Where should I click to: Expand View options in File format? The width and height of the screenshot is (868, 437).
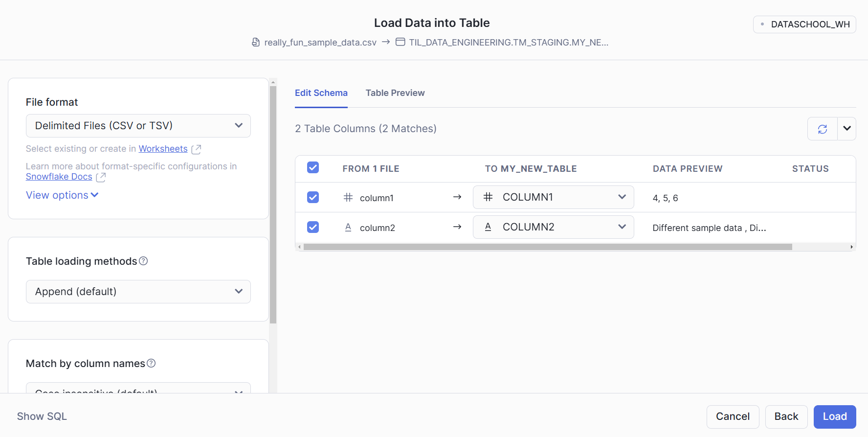click(62, 195)
